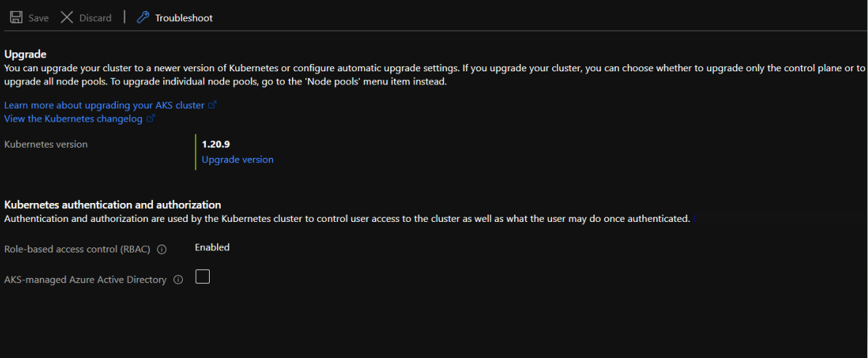
Task: Click the Troubleshoot wrench icon
Action: [143, 17]
